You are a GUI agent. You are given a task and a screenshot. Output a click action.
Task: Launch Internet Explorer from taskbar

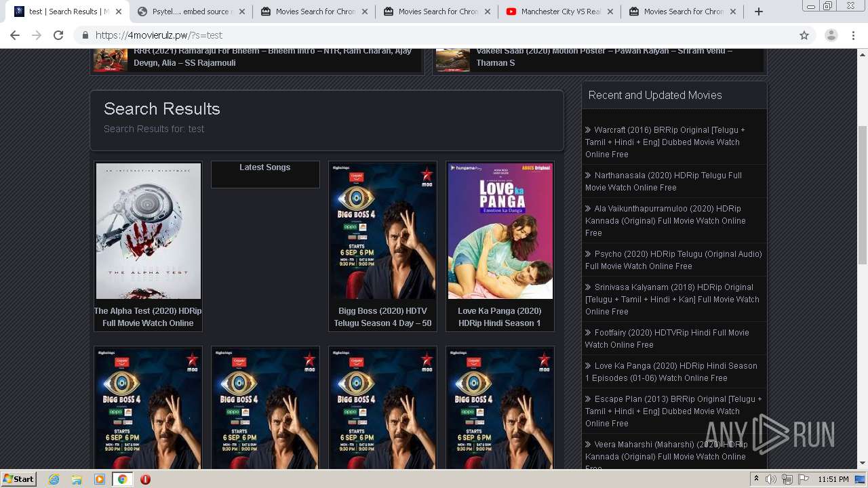(x=54, y=479)
